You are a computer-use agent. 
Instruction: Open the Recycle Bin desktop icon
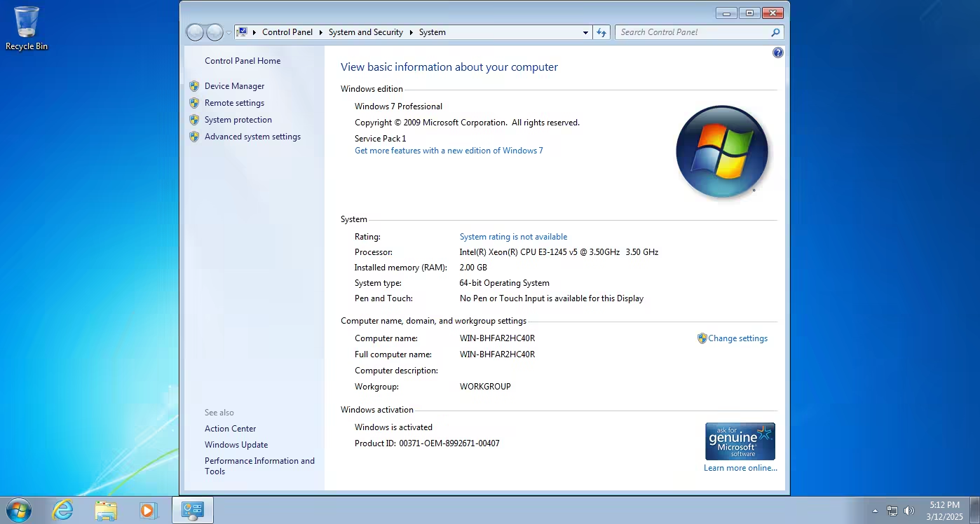(x=27, y=29)
